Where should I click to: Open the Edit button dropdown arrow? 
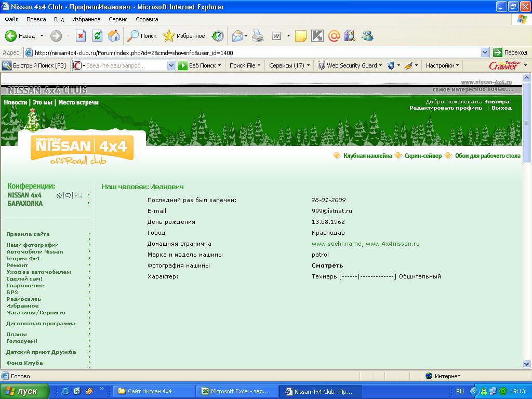pos(288,36)
